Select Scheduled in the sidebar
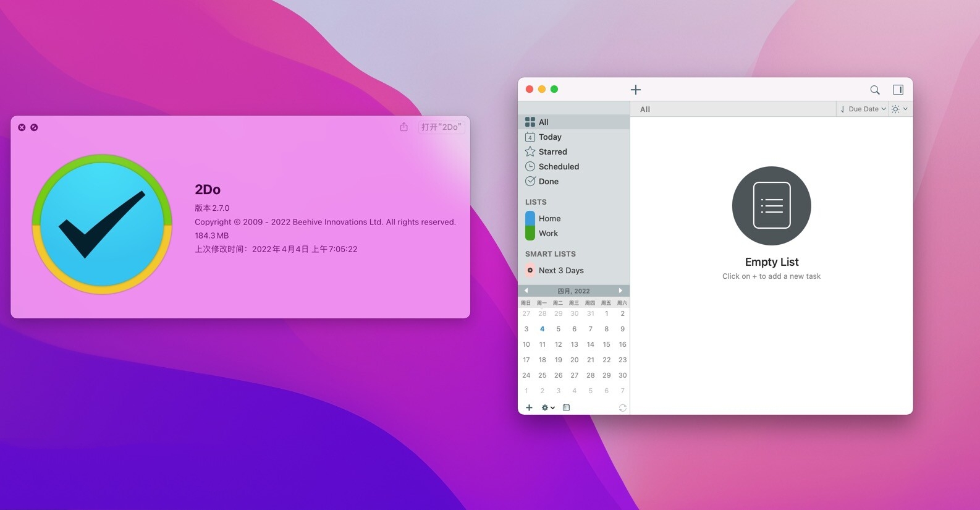980x510 pixels. (573, 166)
